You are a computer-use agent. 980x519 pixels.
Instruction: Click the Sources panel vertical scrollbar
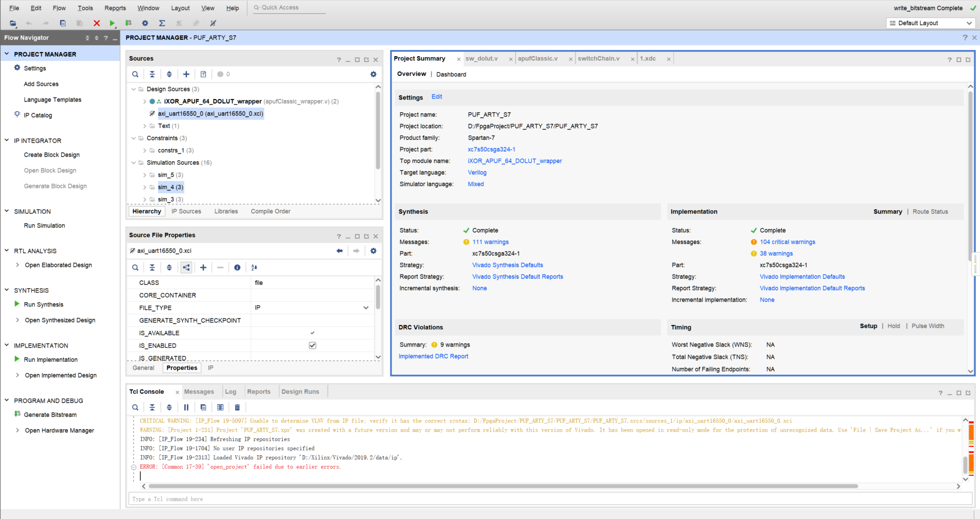[378, 130]
